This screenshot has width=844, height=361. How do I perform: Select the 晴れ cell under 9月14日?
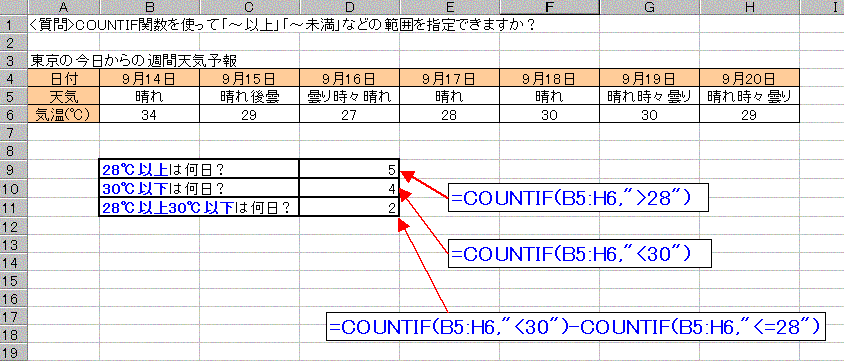(x=149, y=96)
